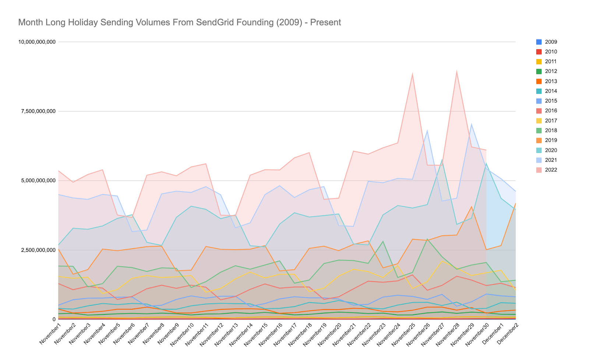Select the 2016 legend label text
589x364 pixels.
[551, 111]
